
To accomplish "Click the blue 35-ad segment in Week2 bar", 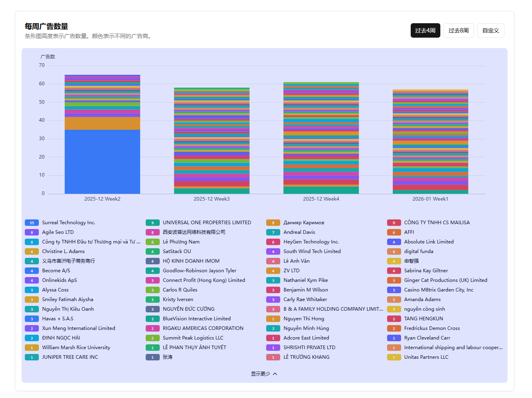I will point(102,161).
